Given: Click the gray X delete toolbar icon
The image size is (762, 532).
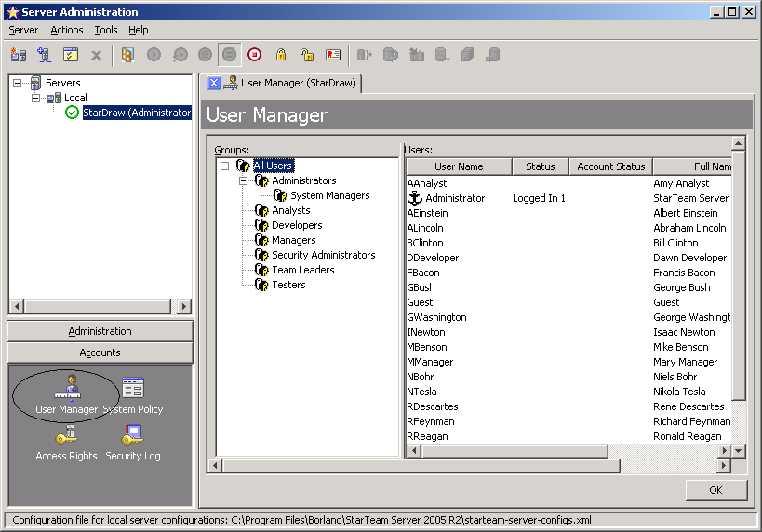Looking at the screenshot, I should (x=96, y=56).
